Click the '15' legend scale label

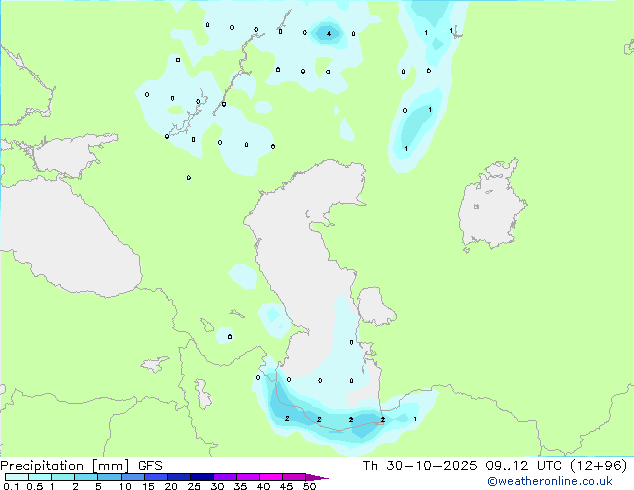point(148,486)
